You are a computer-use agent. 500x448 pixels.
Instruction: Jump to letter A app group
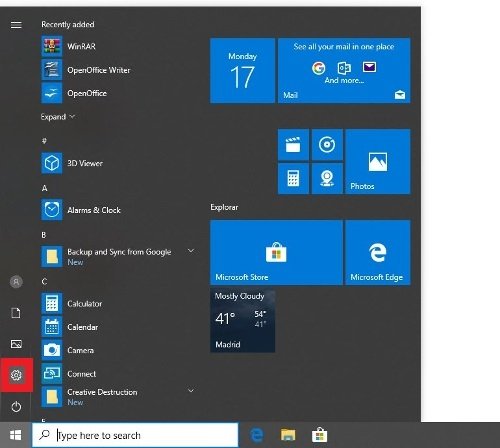pos(44,188)
